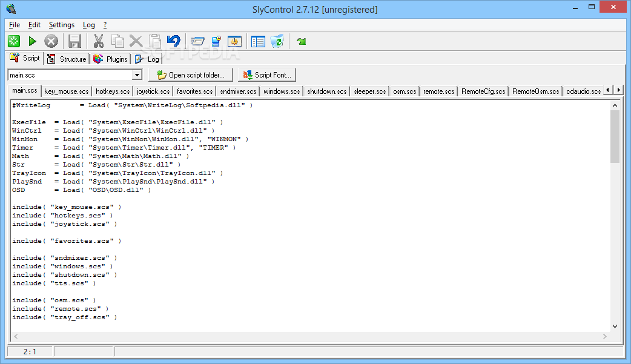Screen dimensions: 631x364
Task: Click the window with star icon
Action: tap(234, 41)
